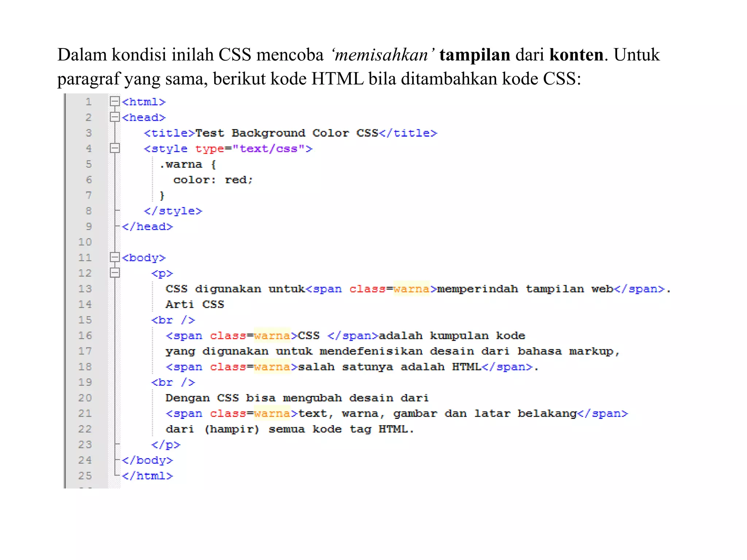
Task: Click 'Dengan CSS bisa mengubah desain dari'
Action: click(x=297, y=398)
